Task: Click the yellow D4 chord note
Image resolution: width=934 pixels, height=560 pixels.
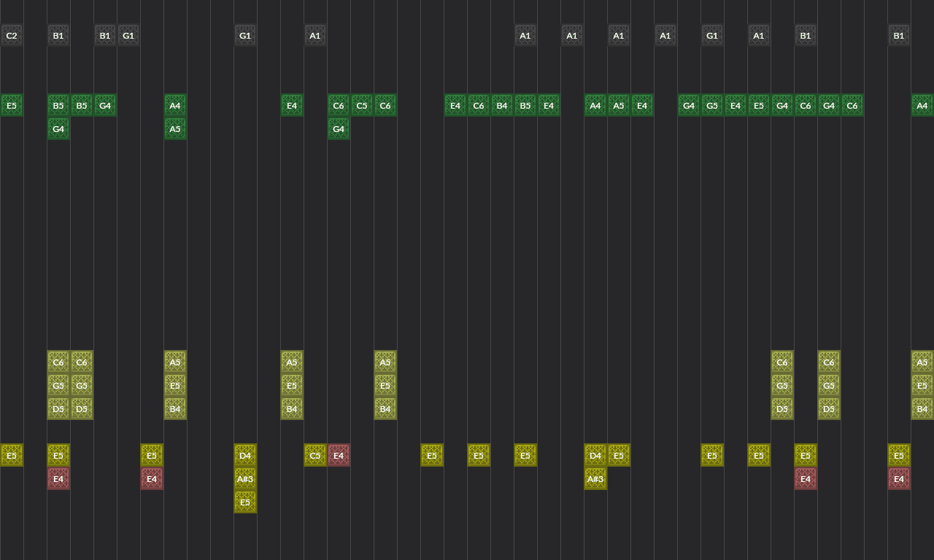Action: pos(245,455)
